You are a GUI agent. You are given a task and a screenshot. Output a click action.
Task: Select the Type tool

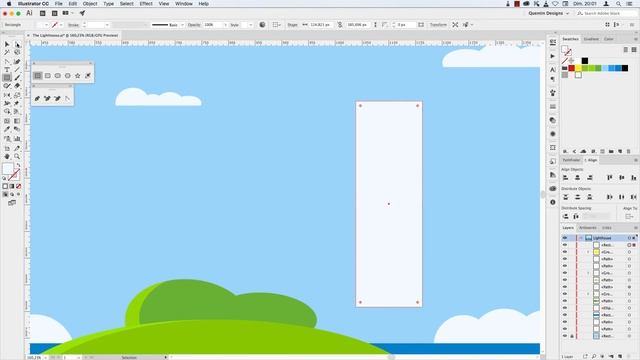pyautogui.click(x=7, y=70)
